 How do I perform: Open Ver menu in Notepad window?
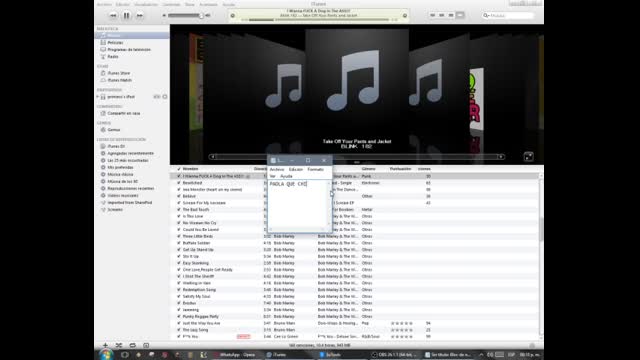(x=273, y=176)
